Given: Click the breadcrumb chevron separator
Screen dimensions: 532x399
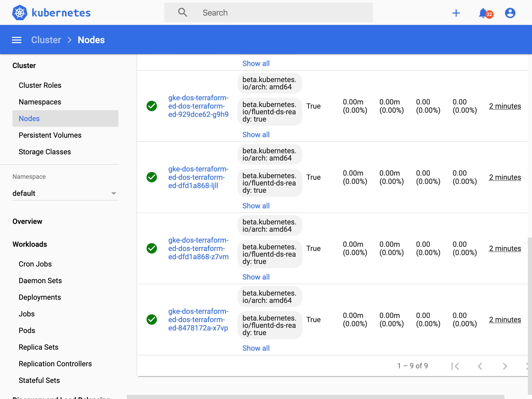Looking at the screenshot, I should (x=69, y=40).
